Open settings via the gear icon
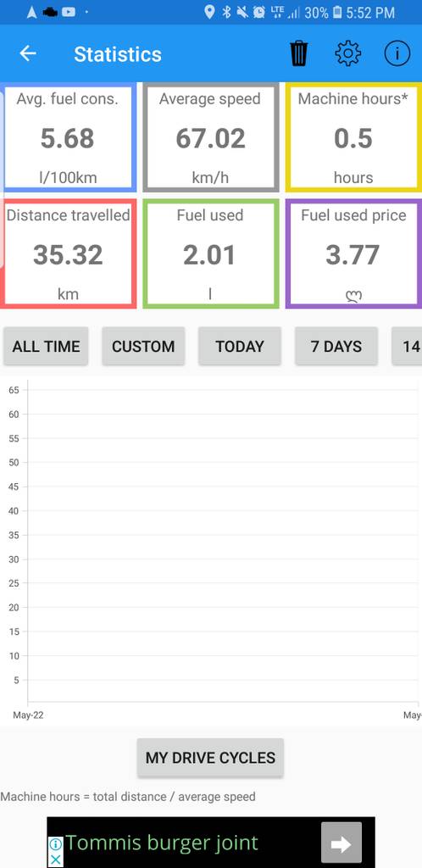422x868 pixels. click(x=348, y=53)
